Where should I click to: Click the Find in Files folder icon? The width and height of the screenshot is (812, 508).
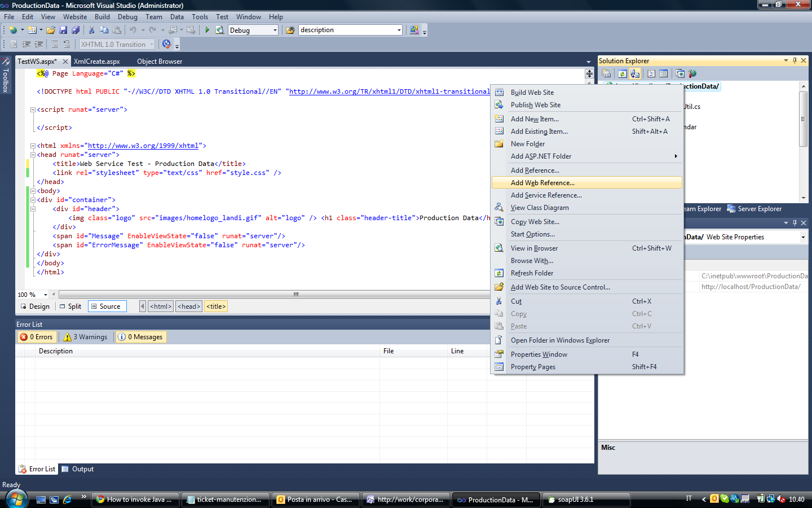(290, 30)
